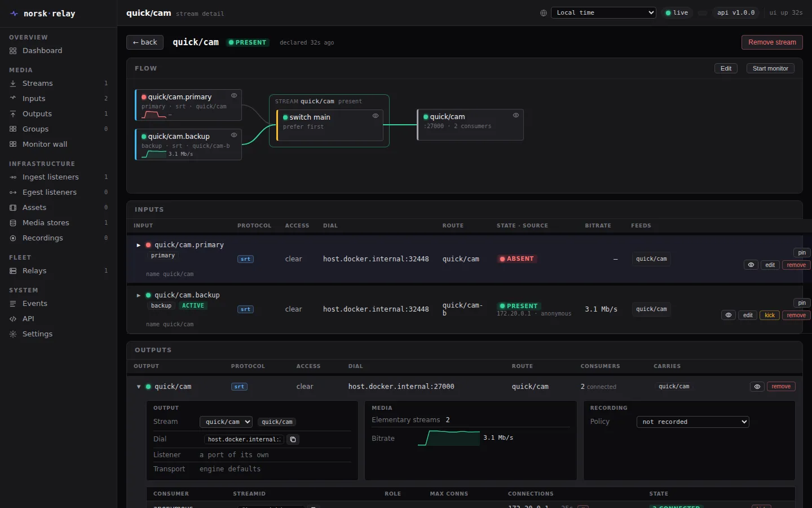The image size is (812, 508).
Task: Toggle eye in quick/cam.backup input table row
Action: pos(729,315)
